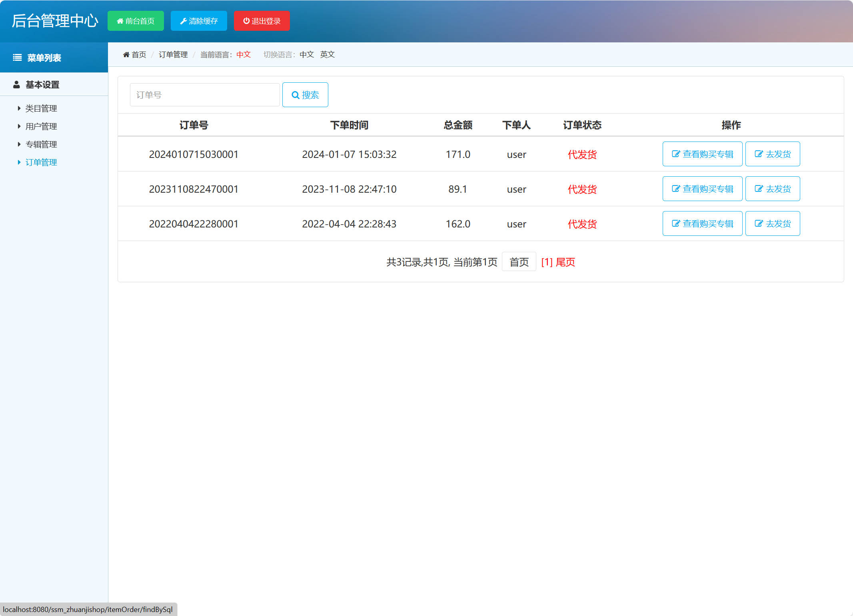853x616 pixels.
Task: Click 去发货 for order 2023110822470001
Action: click(772, 188)
